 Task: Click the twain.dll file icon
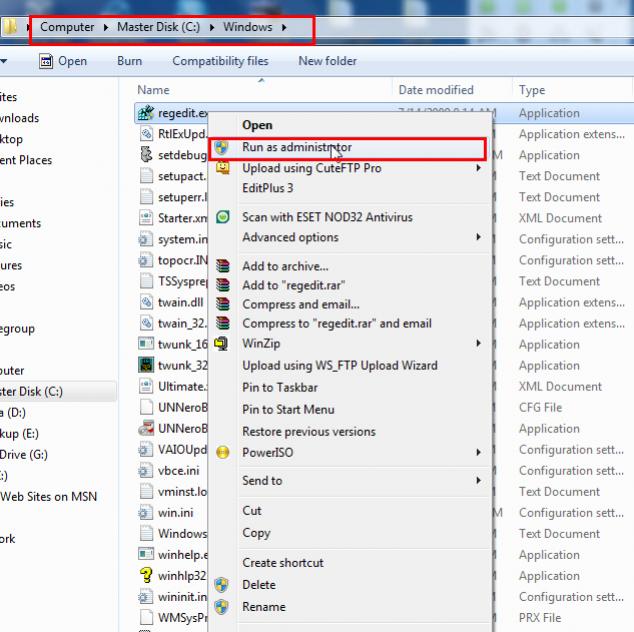(x=146, y=302)
